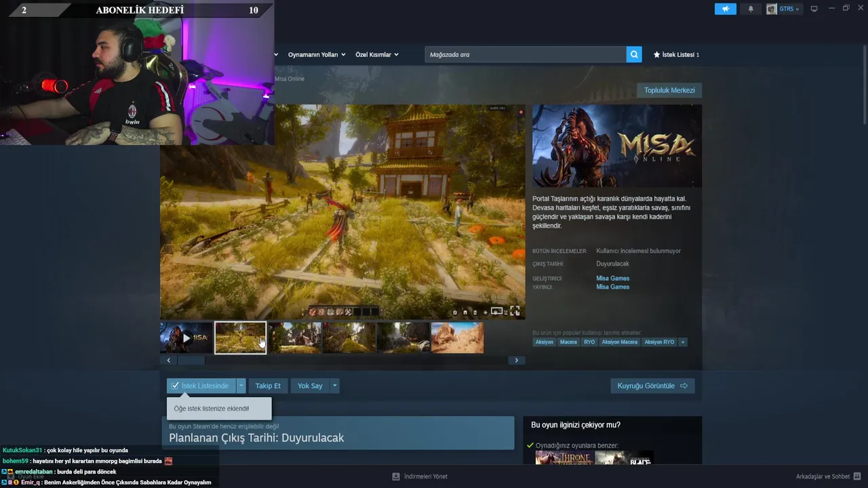Click the Misa Online header capsule image
The image size is (868, 488).
617,145
